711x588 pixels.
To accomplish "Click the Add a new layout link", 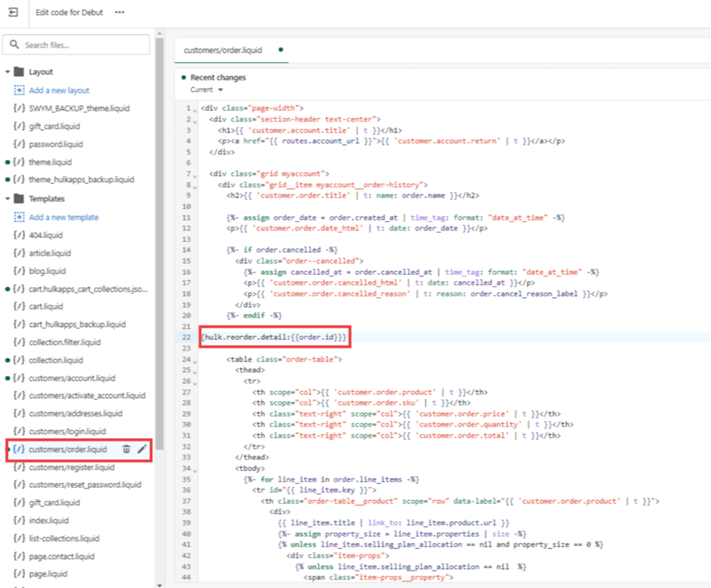I will (59, 90).
